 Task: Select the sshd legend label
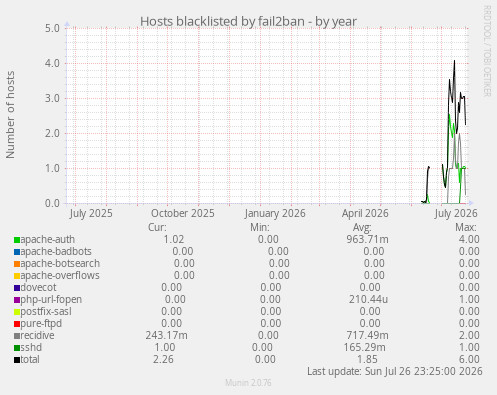[x=31, y=347]
